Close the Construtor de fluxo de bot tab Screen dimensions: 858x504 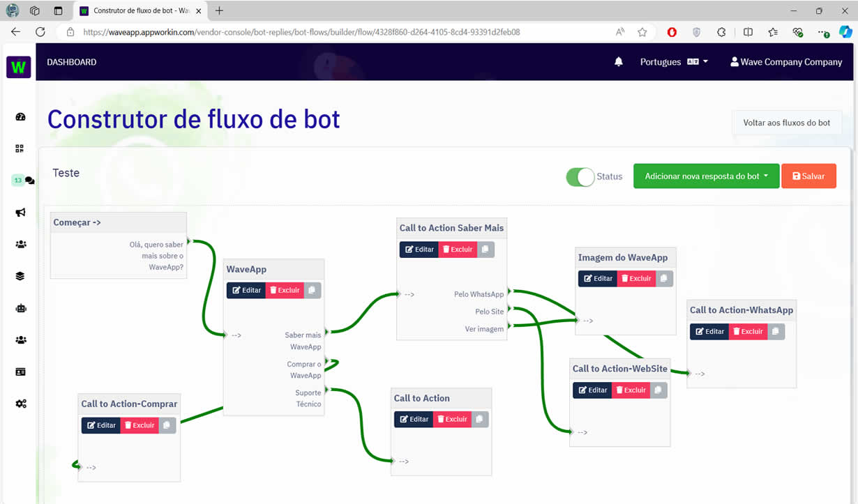pyautogui.click(x=198, y=11)
